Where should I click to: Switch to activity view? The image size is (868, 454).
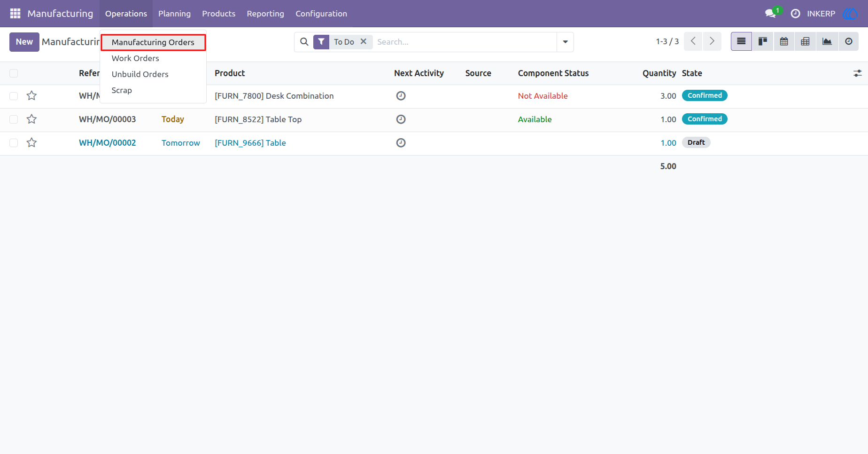[848, 41]
